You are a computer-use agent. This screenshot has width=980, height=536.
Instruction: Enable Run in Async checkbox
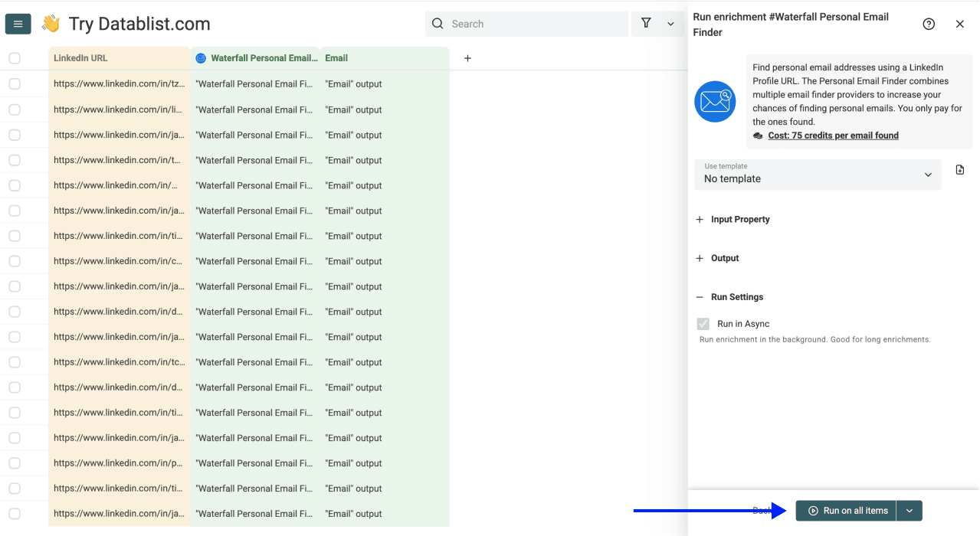point(703,323)
